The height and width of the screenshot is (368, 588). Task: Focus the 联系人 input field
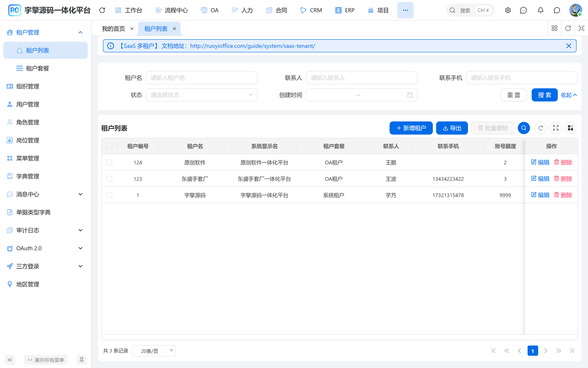(362, 78)
